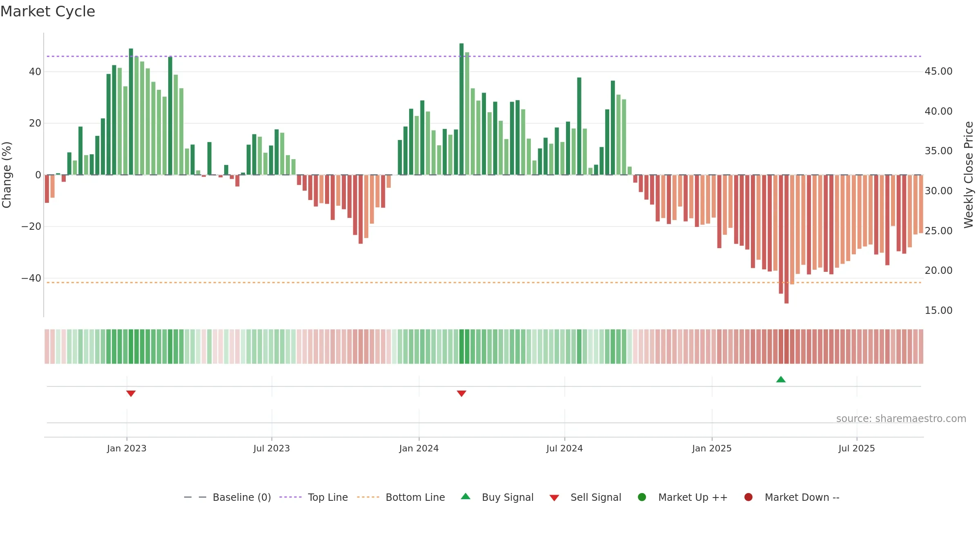
Task: Click the source: sharemaestro.com text
Action: point(901,419)
